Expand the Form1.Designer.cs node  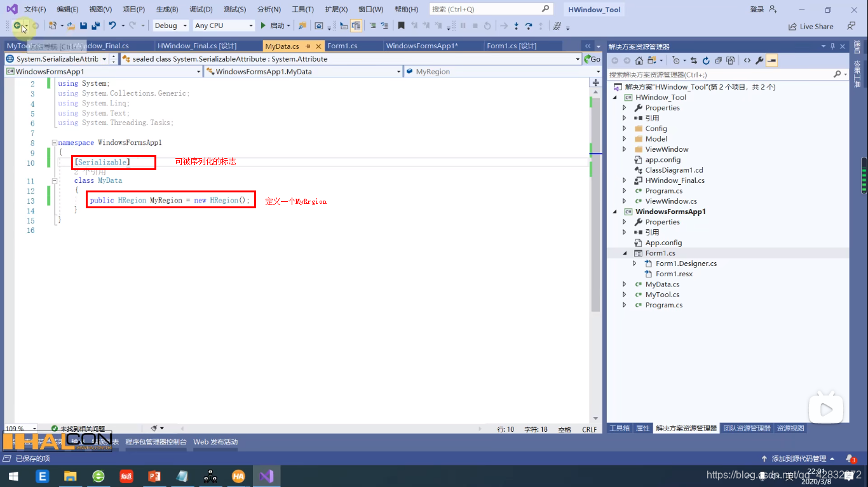click(x=635, y=264)
